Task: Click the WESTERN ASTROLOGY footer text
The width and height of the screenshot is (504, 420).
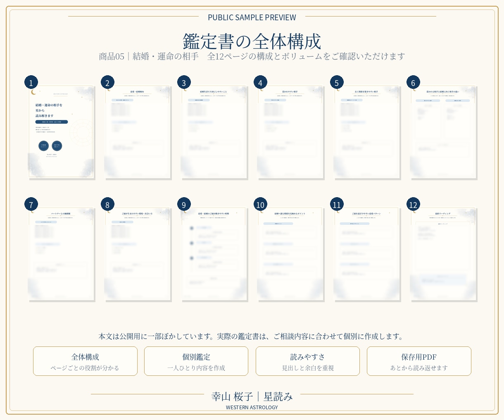Action: [252, 408]
